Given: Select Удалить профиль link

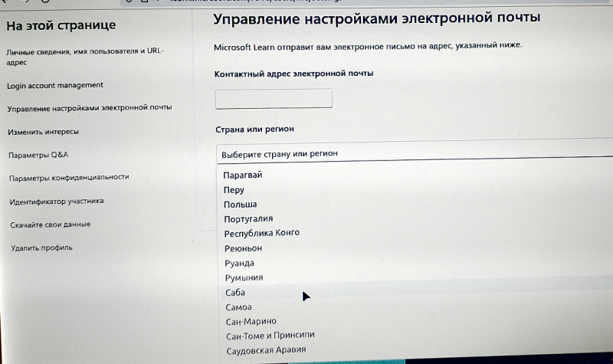Looking at the screenshot, I should pos(41,248).
